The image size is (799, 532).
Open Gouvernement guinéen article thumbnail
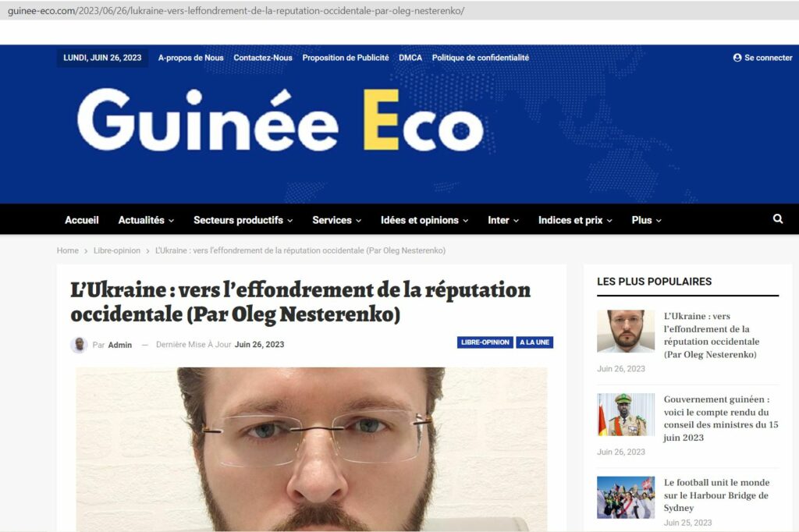point(626,414)
